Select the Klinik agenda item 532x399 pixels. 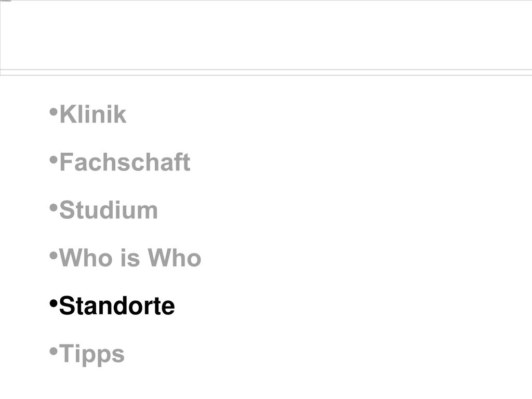92,114
